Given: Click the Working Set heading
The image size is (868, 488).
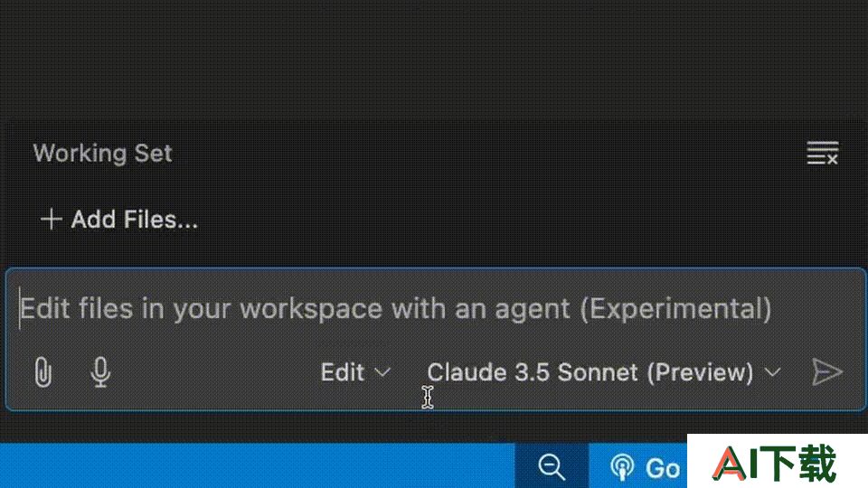Looking at the screenshot, I should [x=102, y=154].
